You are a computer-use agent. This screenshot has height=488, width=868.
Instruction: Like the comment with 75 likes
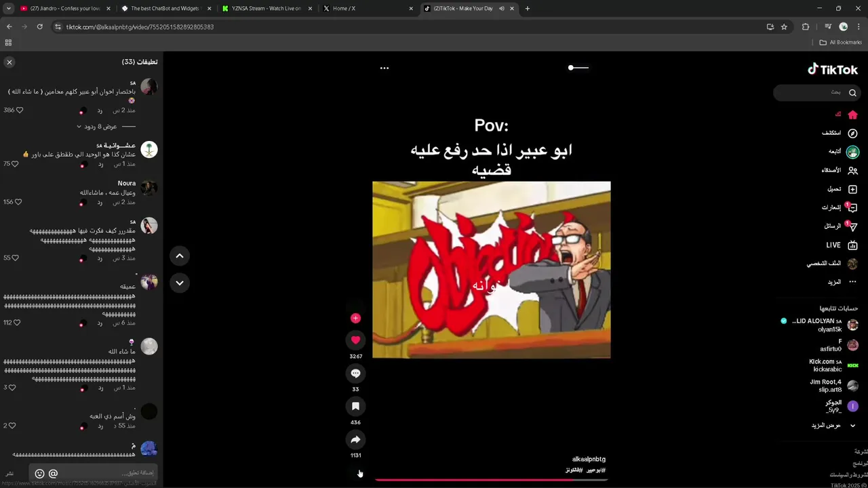click(x=15, y=164)
